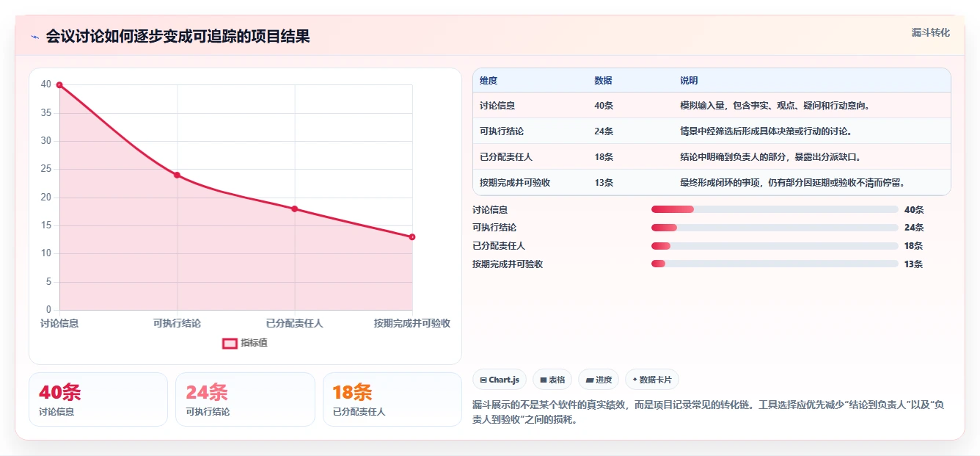Viewport: 980px width, 456px height.
Task: Click the page title 会议讨论如何逐步变成可追踪的项目结果
Action: pos(178,37)
